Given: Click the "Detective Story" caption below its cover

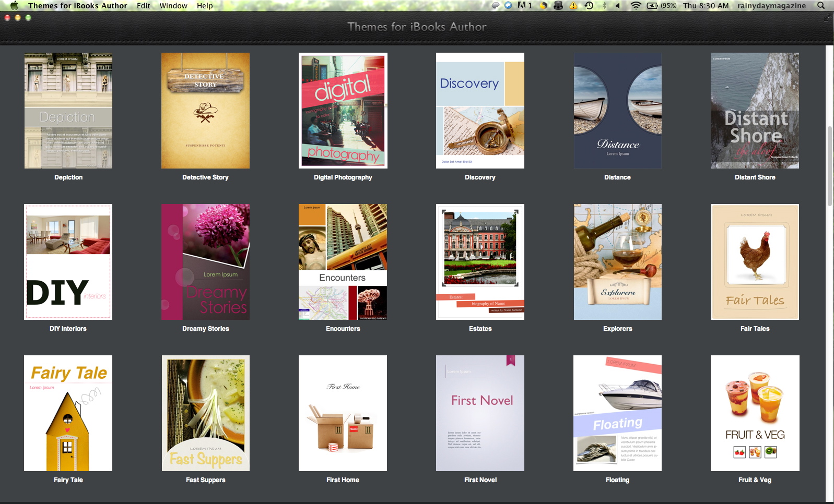Looking at the screenshot, I should 205,177.
